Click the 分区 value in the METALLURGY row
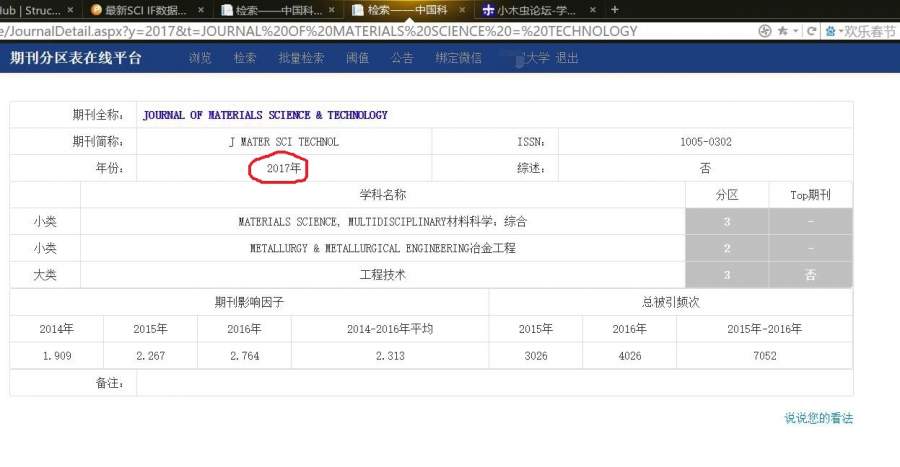 click(x=727, y=248)
